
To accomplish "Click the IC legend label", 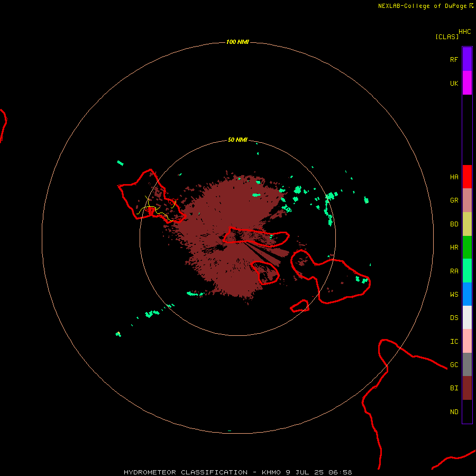I will 454,342.
